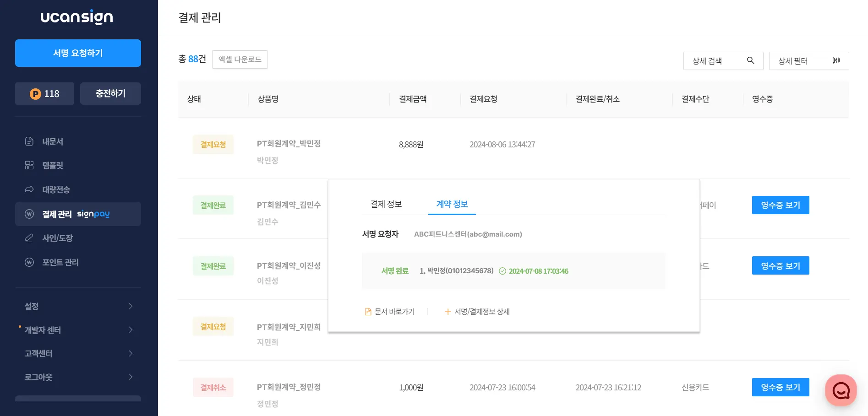Click the 상품명 column header
Screen dimensions: 868x416
tap(268, 99)
